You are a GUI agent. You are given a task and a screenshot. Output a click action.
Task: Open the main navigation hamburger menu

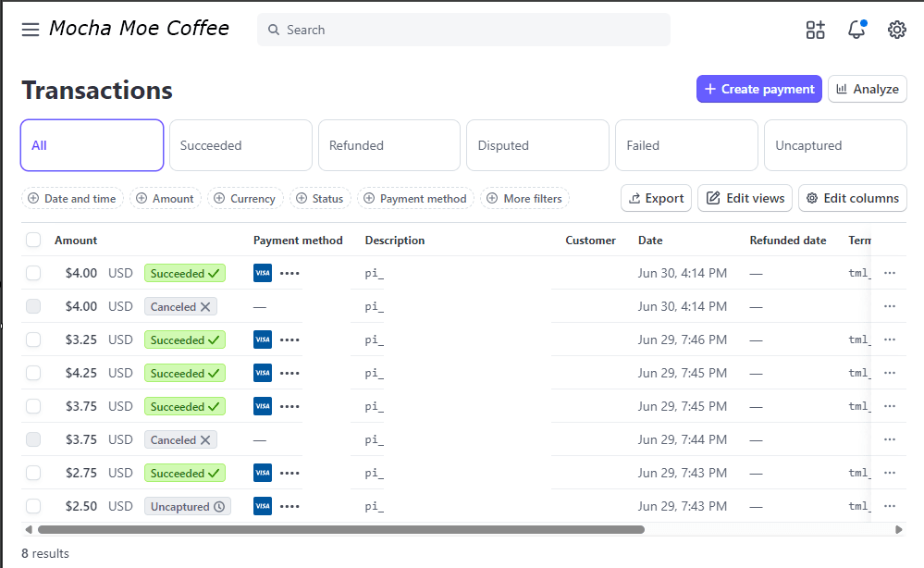[31, 29]
